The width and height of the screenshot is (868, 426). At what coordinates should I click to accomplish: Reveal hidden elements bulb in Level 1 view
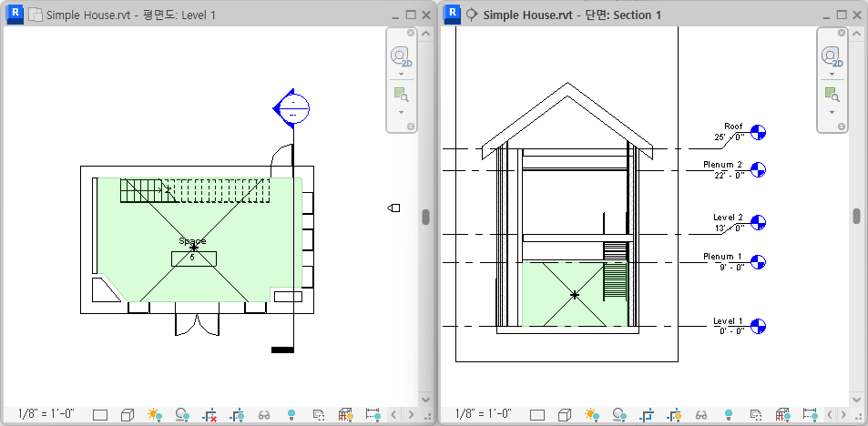[291, 414]
